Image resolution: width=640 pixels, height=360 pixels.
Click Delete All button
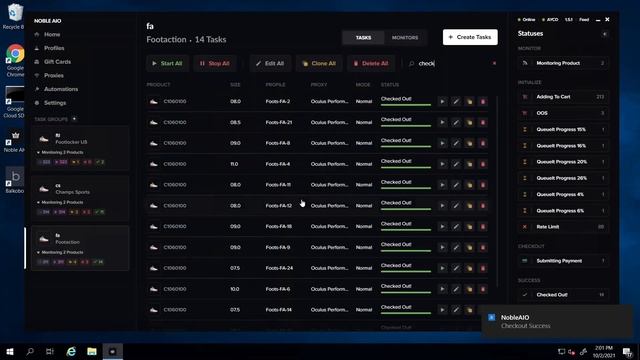click(371, 63)
